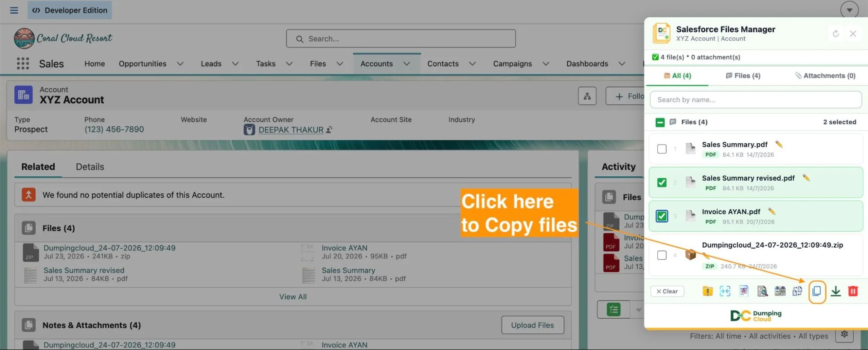Expand the Files nav dropdown chevron

[340, 64]
